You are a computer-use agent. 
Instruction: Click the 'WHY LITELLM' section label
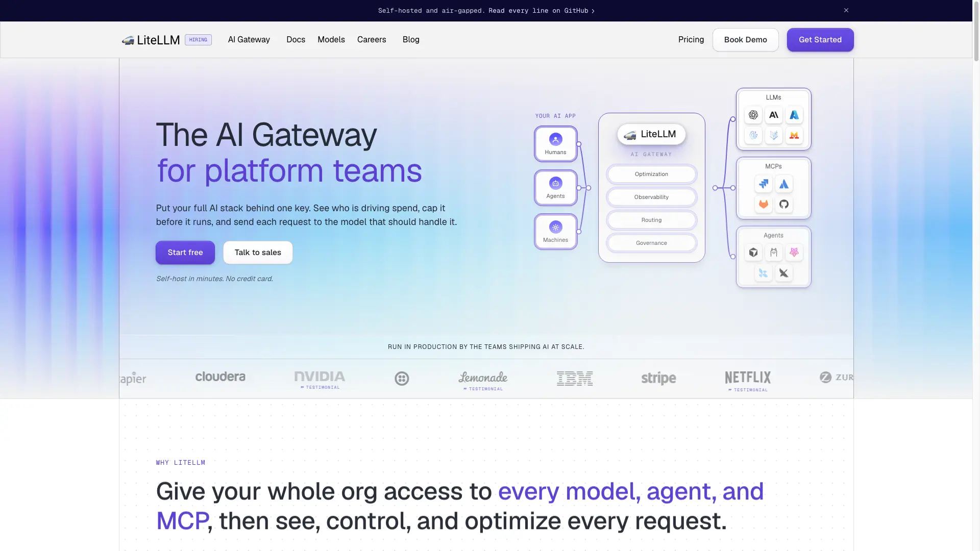181,463
